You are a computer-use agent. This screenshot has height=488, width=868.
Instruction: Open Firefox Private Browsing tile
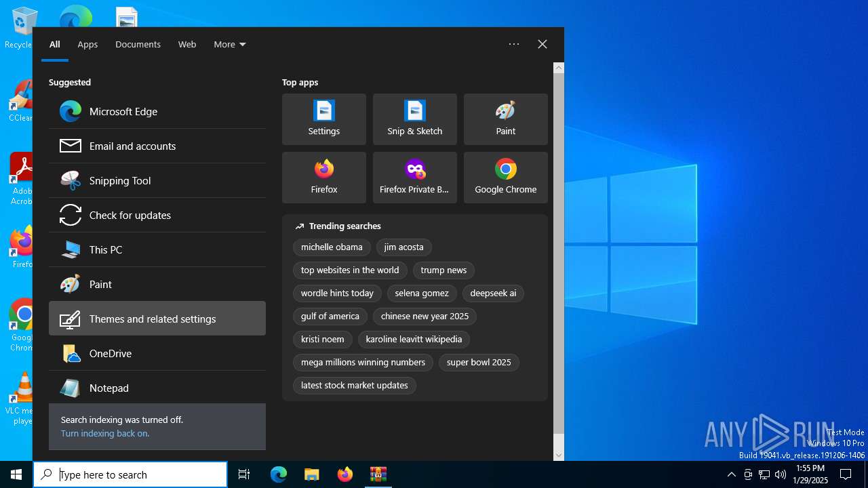[x=415, y=178]
